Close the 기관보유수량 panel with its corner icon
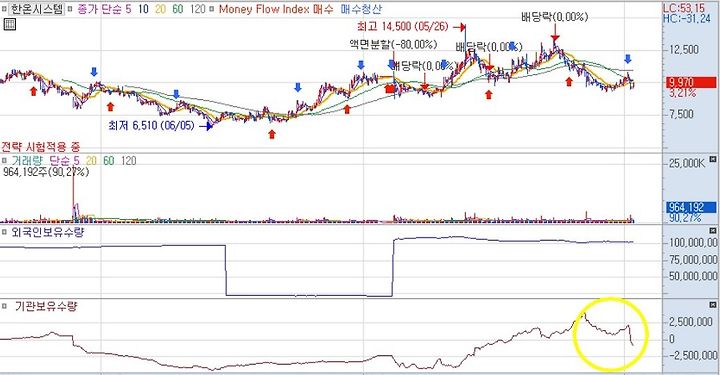Image resolution: width=720 pixels, height=375 pixels. point(713,304)
